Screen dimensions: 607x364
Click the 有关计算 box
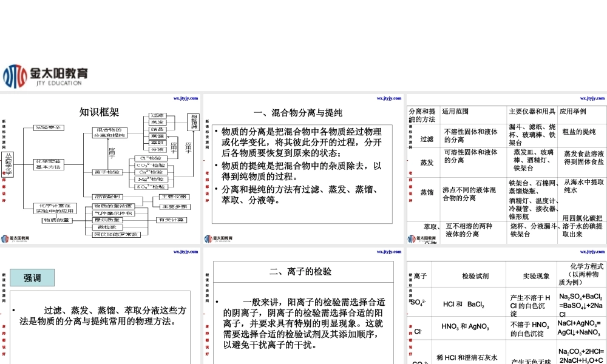tap(172, 220)
